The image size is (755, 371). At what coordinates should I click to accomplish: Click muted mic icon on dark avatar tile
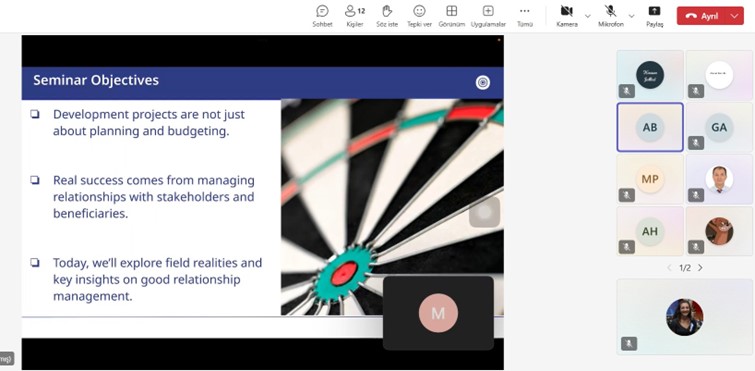[x=626, y=91]
